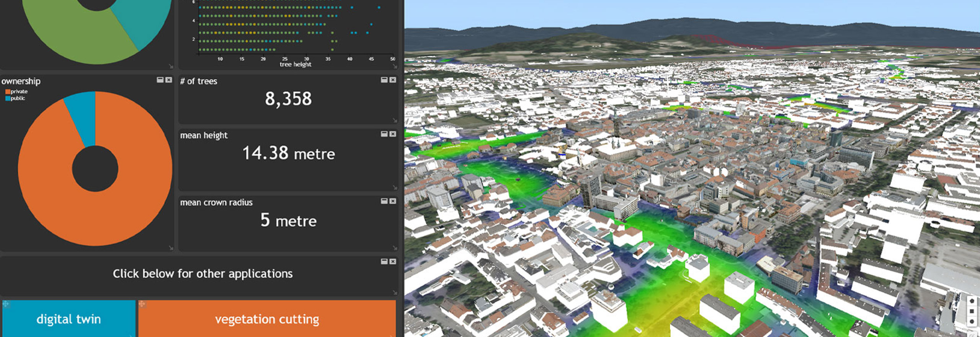Select the rectangle draw tool on map

(x=972, y=311)
